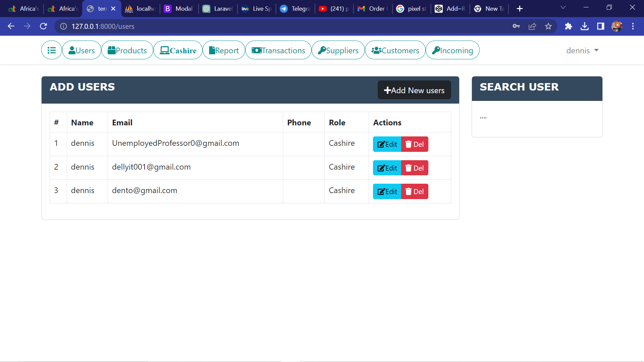
Task: Open the Cashire nav button
Action: (178, 50)
